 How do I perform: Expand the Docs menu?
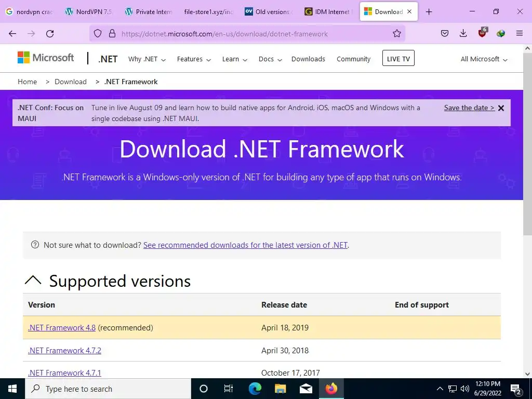pyautogui.click(x=270, y=59)
